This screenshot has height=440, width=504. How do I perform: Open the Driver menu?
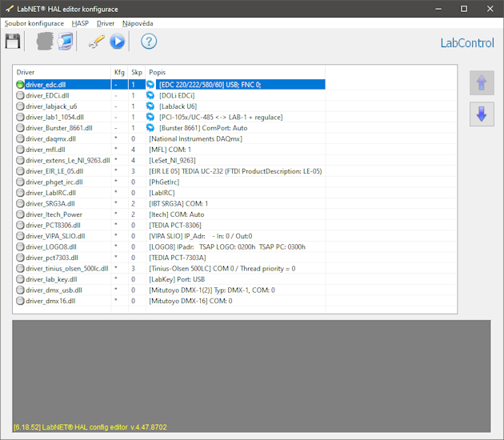pos(106,23)
